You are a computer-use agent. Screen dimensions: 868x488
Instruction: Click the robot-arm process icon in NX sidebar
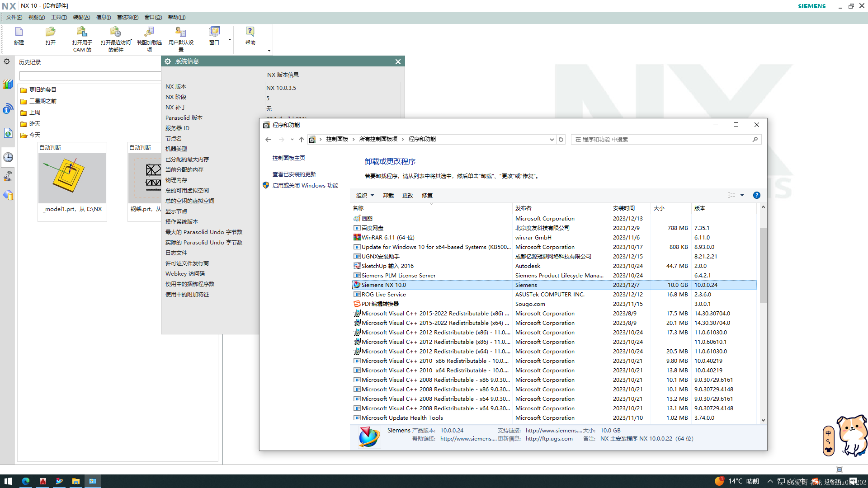click(x=8, y=176)
